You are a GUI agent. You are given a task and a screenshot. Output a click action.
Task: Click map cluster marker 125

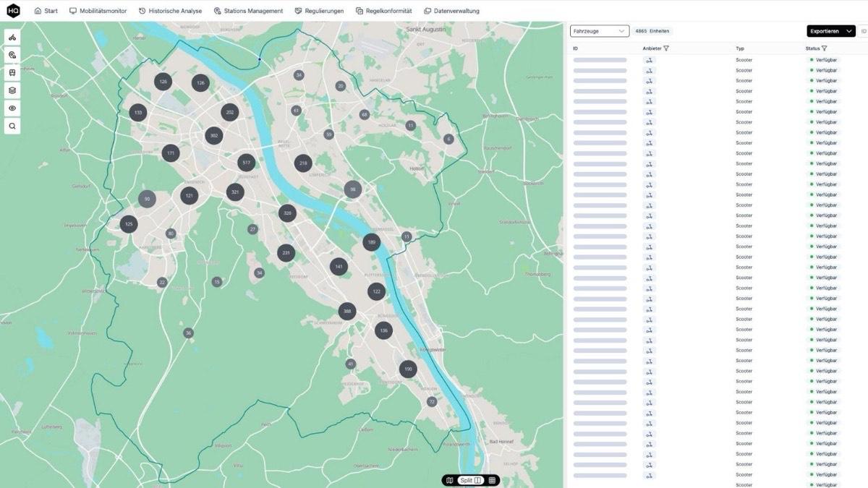coord(129,224)
